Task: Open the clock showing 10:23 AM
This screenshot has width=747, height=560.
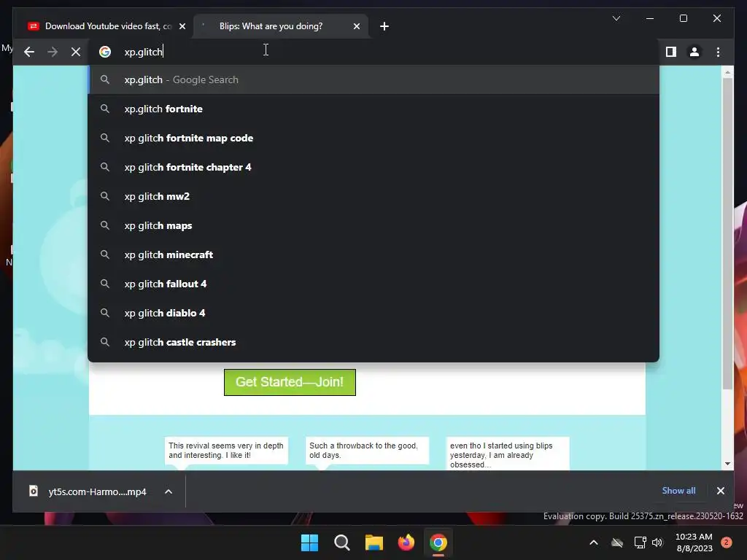Action: (x=694, y=542)
